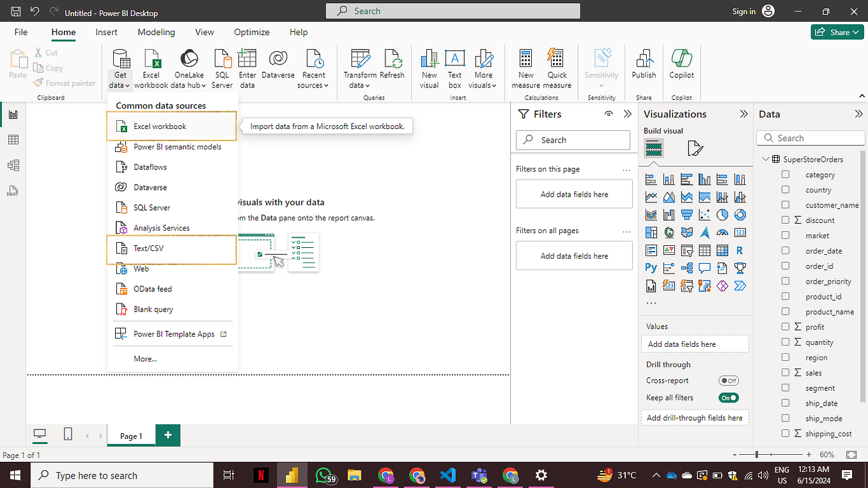868x488 pixels.
Task: Check the sales field checkbox
Action: click(786, 372)
